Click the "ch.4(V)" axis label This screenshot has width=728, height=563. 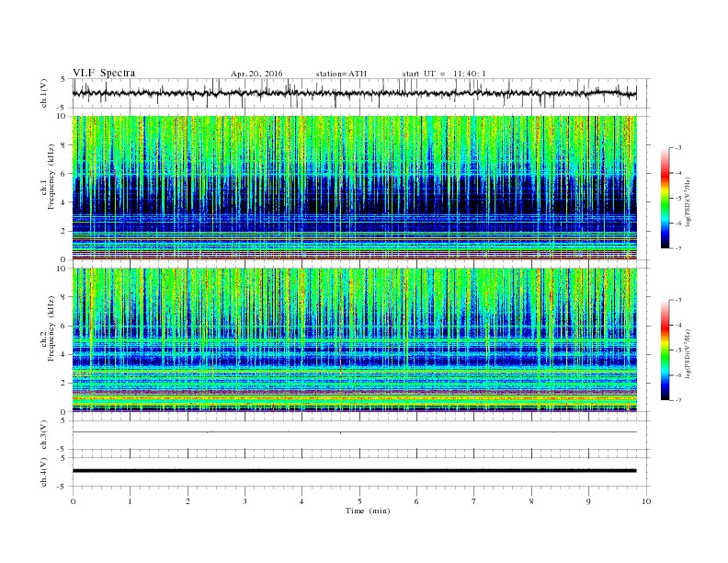(44, 472)
